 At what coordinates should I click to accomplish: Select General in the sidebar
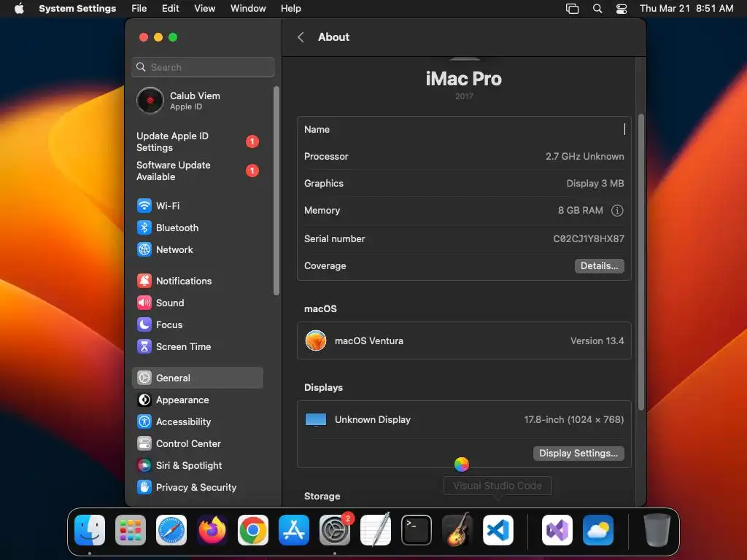pos(197,378)
